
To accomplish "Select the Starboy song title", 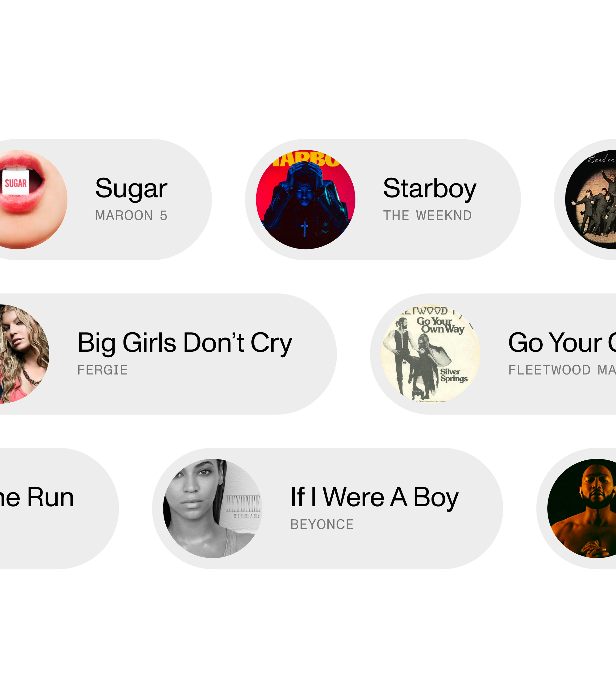I will pyautogui.click(x=430, y=189).
